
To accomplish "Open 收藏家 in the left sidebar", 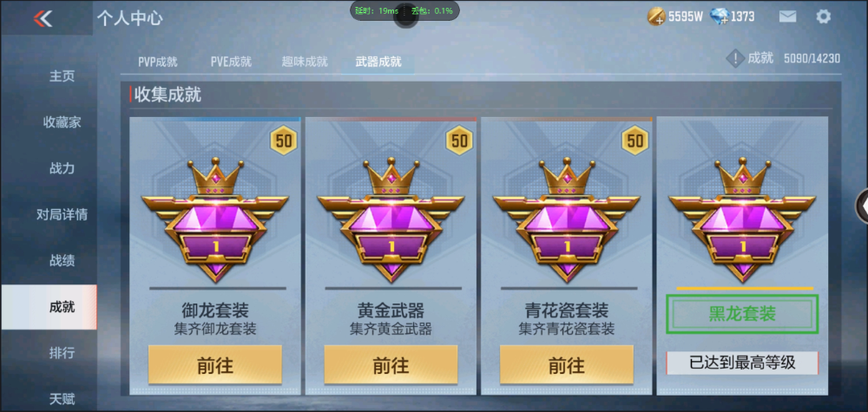I will coord(62,122).
